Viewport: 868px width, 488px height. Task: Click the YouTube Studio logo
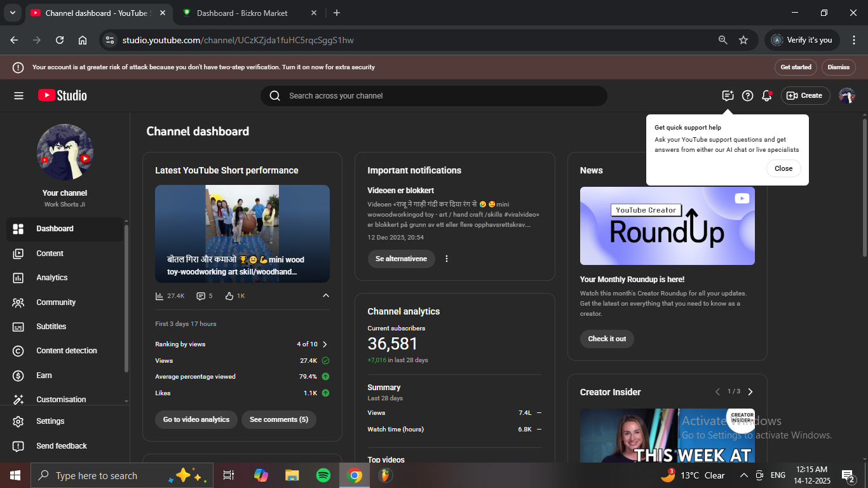pos(62,95)
